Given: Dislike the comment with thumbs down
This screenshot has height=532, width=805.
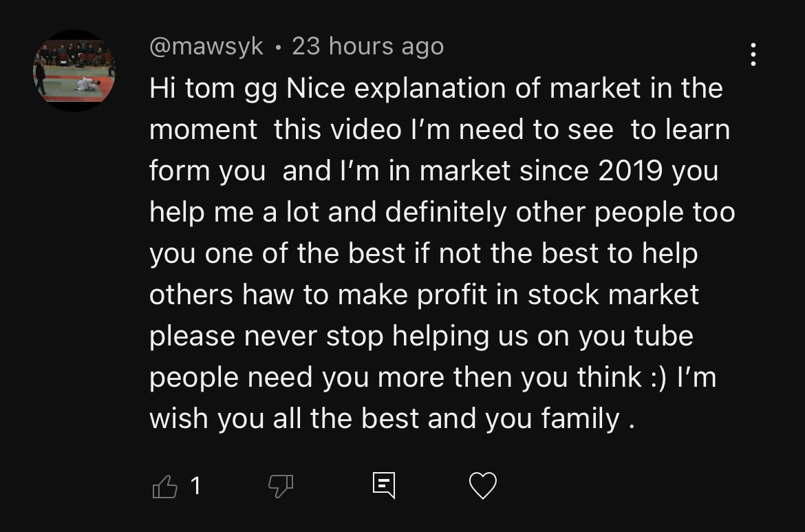Looking at the screenshot, I should tap(280, 487).
